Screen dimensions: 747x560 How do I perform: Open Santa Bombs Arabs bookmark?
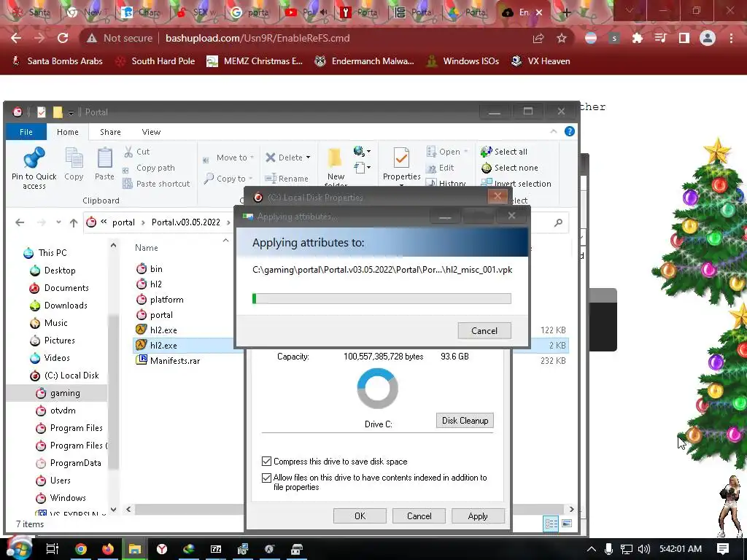coord(57,61)
